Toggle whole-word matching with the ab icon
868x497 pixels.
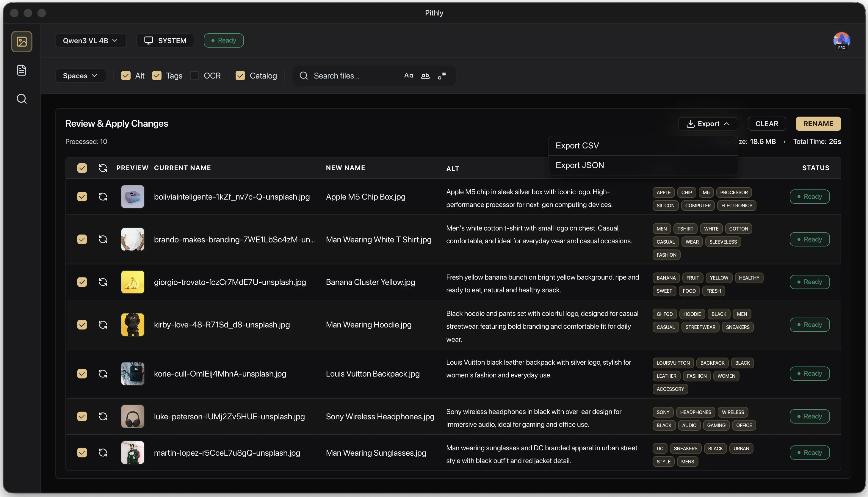click(425, 76)
